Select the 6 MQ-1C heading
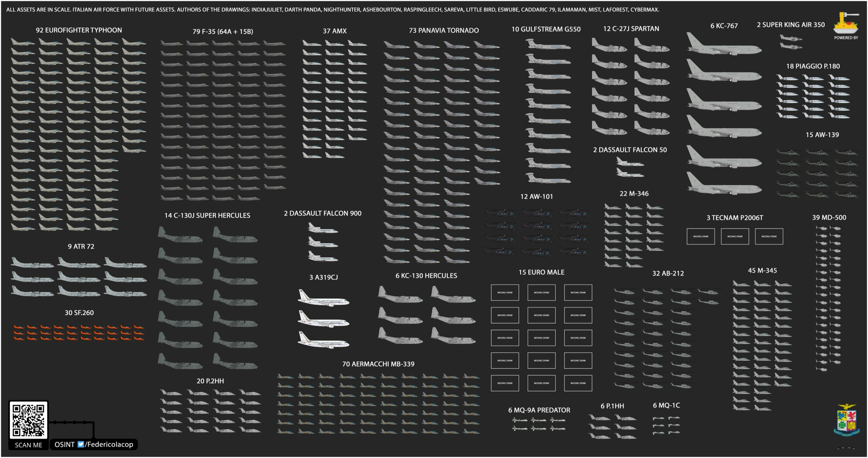This screenshot has height=458, width=868. pos(666,405)
